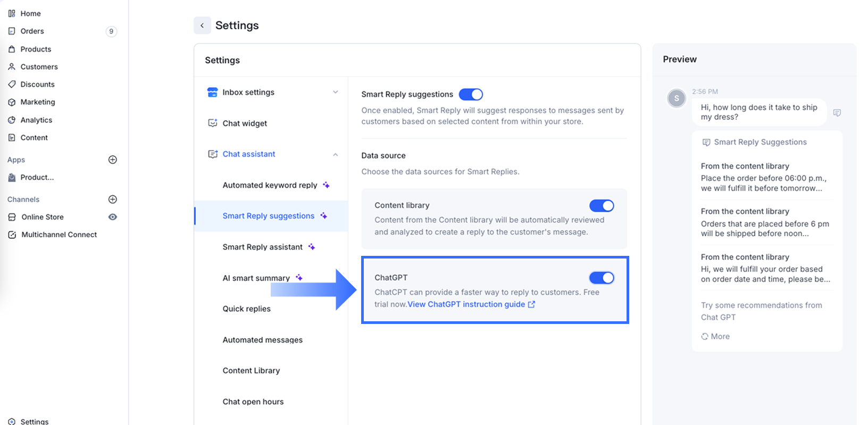The width and height of the screenshot is (868, 425).
Task: Open the Analytics chart icon
Action: click(x=12, y=120)
